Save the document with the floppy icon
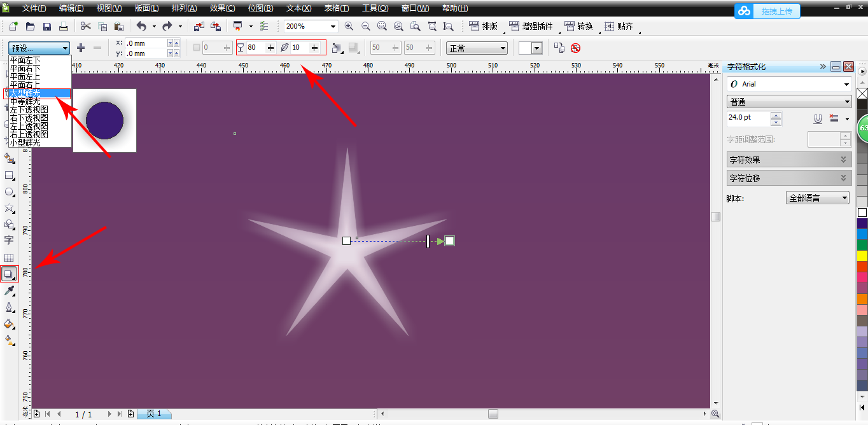This screenshot has height=425, width=868. [x=47, y=27]
